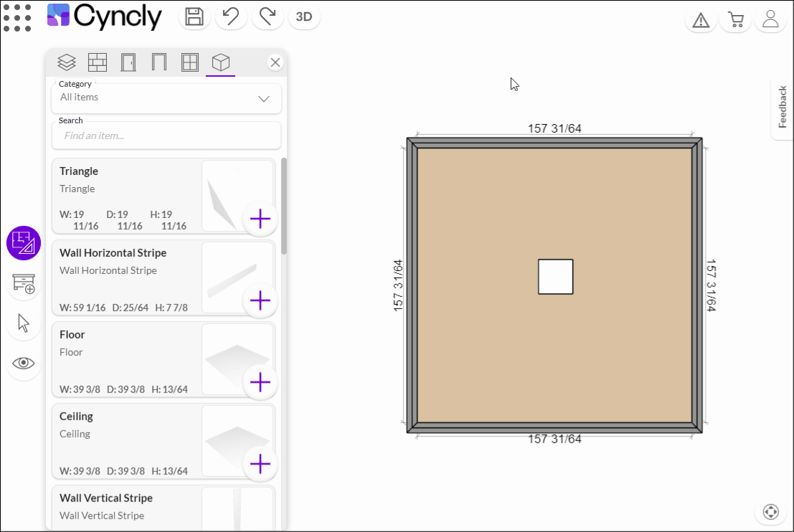Focus the Find an item search field
The width and height of the screenshot is (794, 532).
[x=166, y=136]
